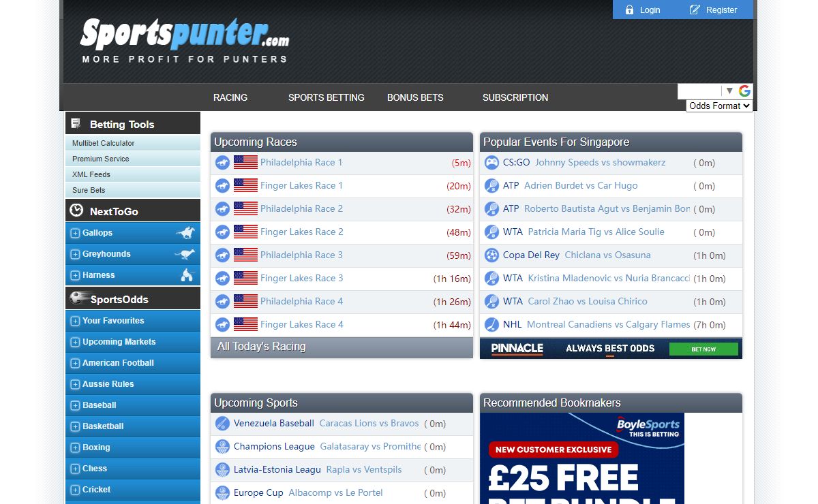
Task: Open Galatasaray vs Promitheas match
Action: (370, 447)
